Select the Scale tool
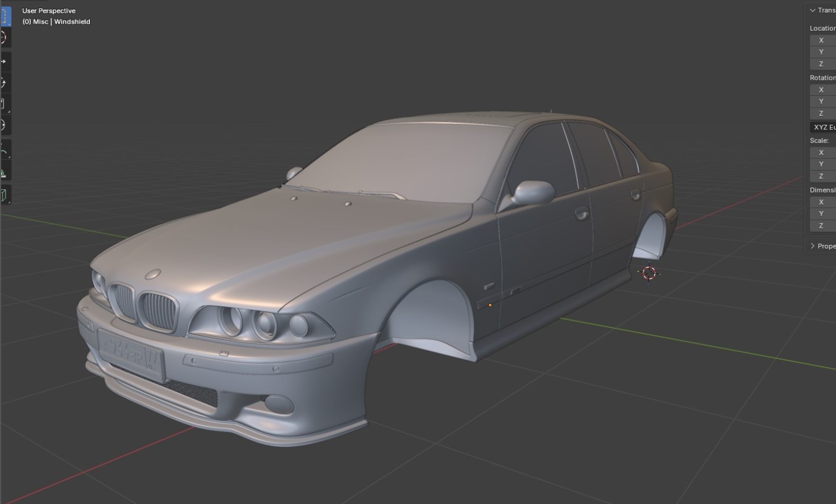 tap(5, 104)
